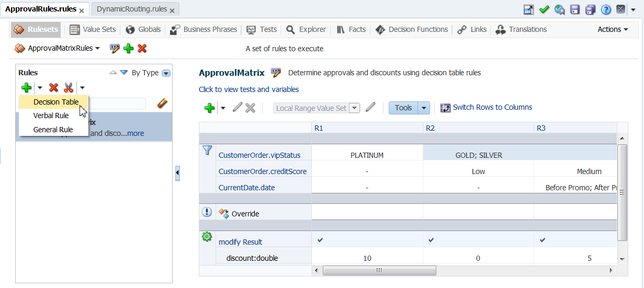Open the dropdown arrow next to scissors
Screen dimensions: 644x288
tap(82, 88)
